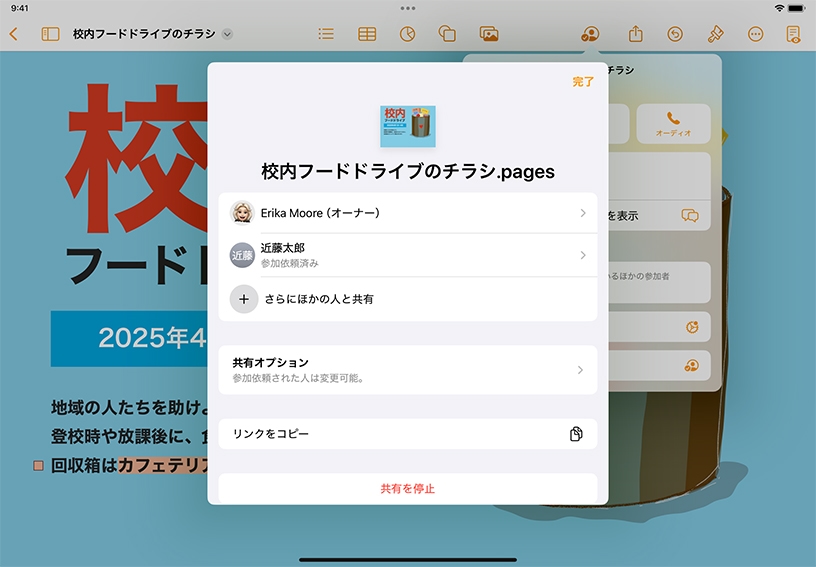Open the format paintbrush icon

[x=715, y=34]
